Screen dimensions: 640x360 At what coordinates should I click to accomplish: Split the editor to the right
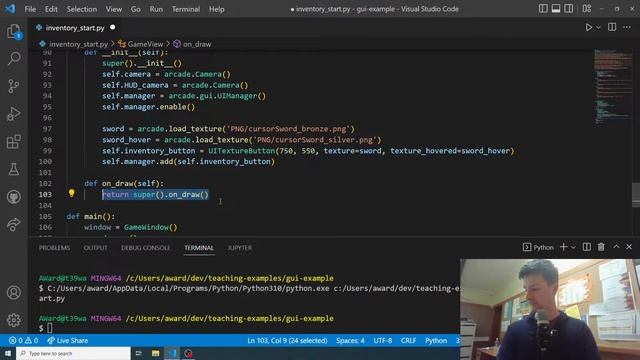tap(612, 27)
